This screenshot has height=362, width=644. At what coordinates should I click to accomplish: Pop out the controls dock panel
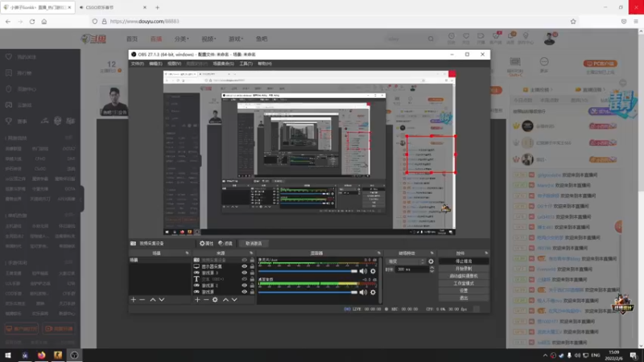pyautogui.click(x=486, y=253)
